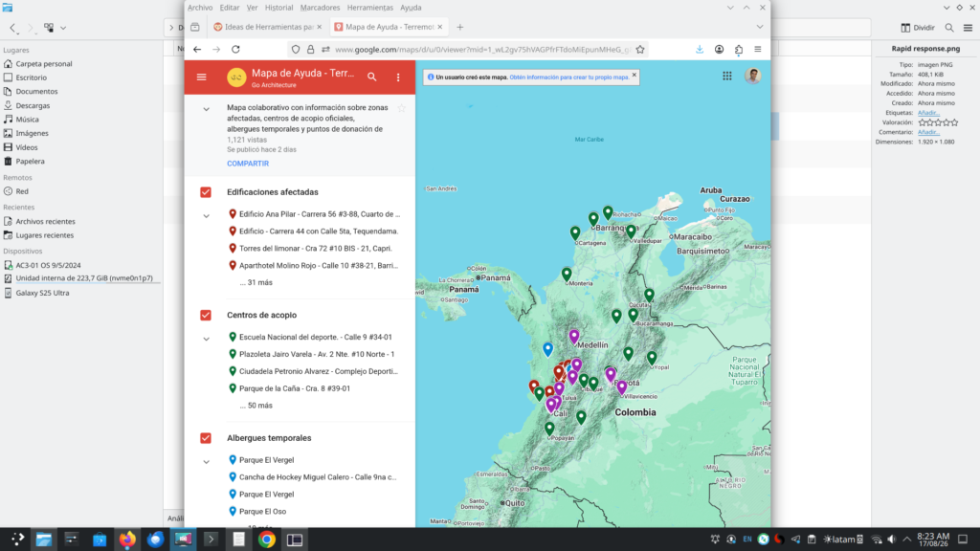
Task: Open the Historial menu
Action: [x=278, y=8]
